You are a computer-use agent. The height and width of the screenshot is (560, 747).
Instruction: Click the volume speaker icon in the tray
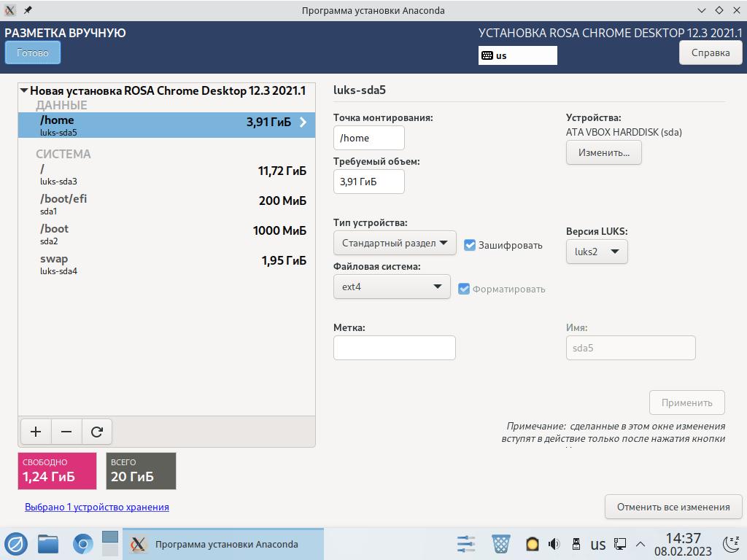click(554, 544)
